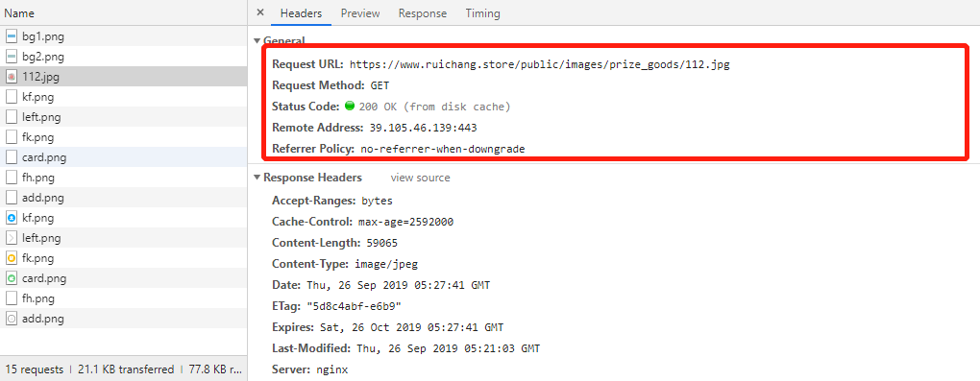Select fk.png row with blank file icon
980x381 pixels.
point(124,137)
